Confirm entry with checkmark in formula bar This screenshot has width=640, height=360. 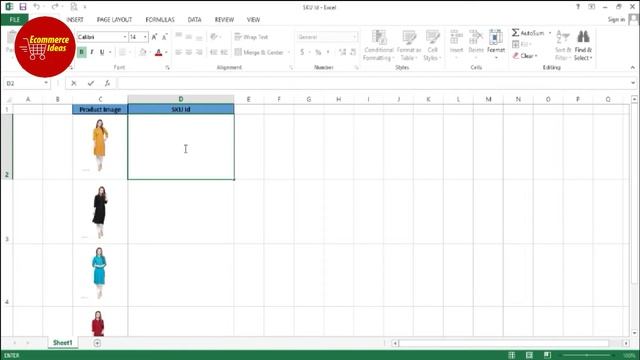point(91,83)
